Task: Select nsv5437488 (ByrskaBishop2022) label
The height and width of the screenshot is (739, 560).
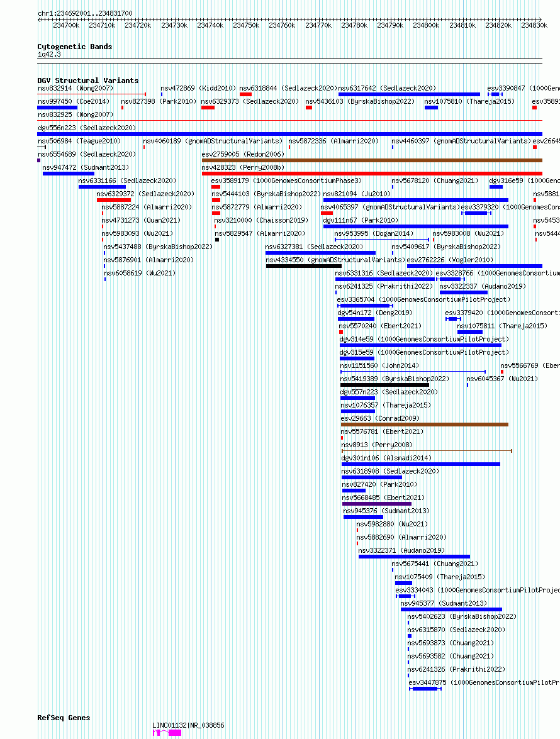Action: pyautogui.click(x=158, y=247)
